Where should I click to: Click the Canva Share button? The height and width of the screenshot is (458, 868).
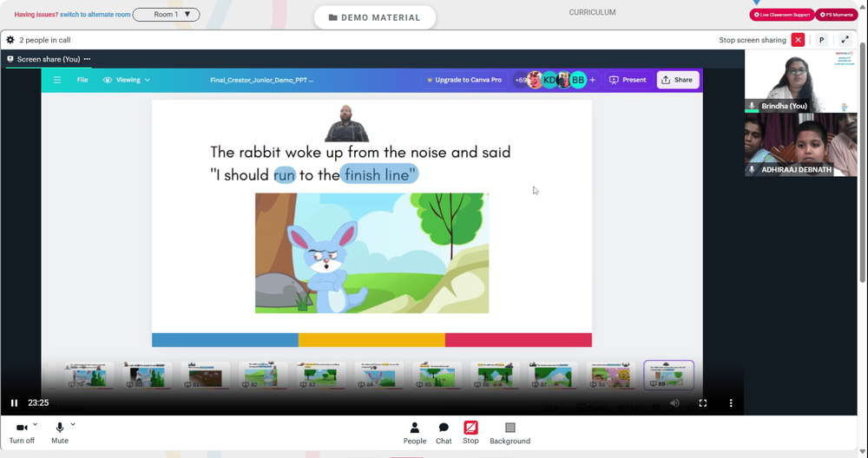click(678, 80)
